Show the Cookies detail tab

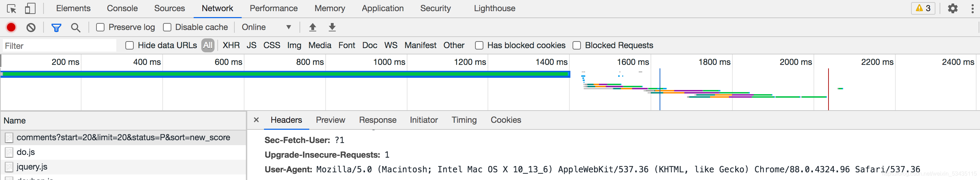(x=506, y=120)
